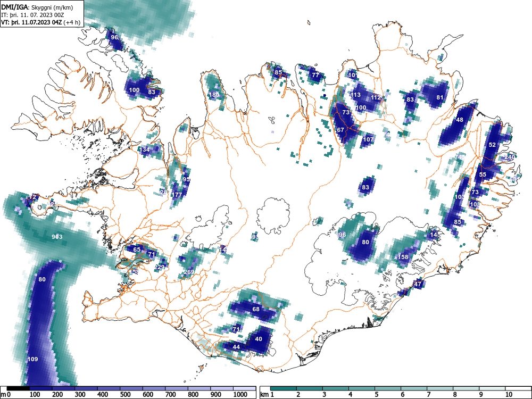
Task: Click the visibility value 65 near Reykjavik
Action: (137, 250)
